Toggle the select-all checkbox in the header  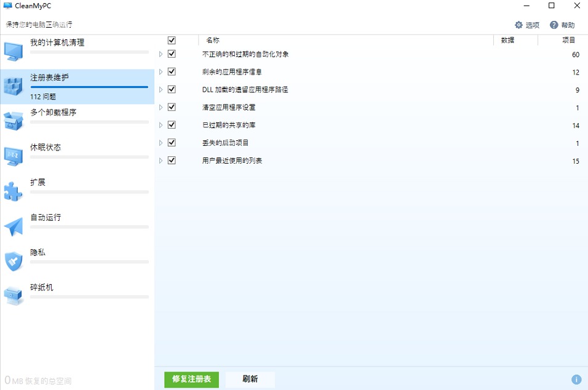[x=172, y=40]
